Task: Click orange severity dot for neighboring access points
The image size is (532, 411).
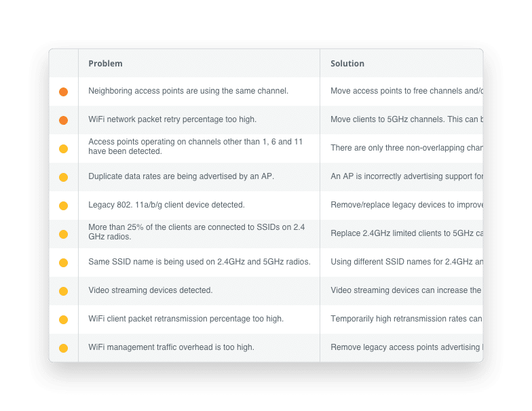Action: coord(63,92)
